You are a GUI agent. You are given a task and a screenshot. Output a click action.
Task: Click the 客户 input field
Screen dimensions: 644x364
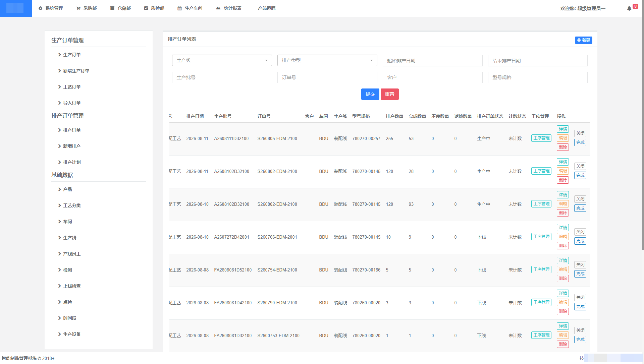pos(432,77)
